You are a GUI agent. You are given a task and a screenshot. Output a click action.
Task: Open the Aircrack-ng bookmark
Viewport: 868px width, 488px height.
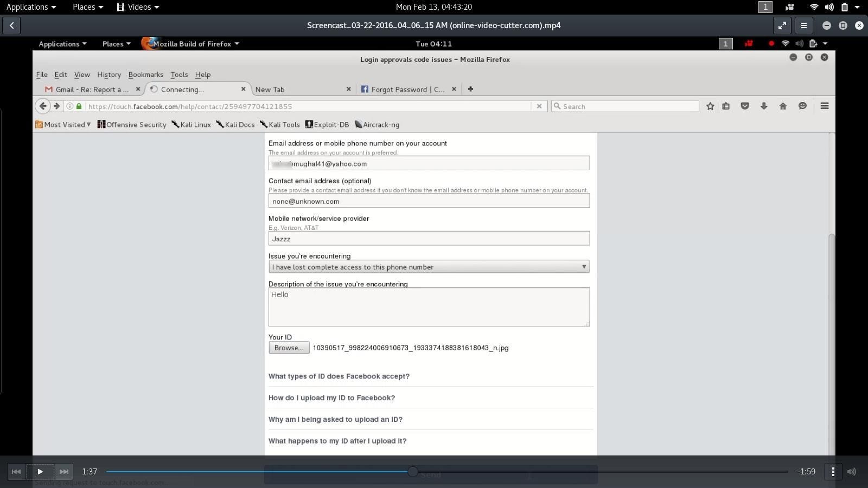pos(377,125)
